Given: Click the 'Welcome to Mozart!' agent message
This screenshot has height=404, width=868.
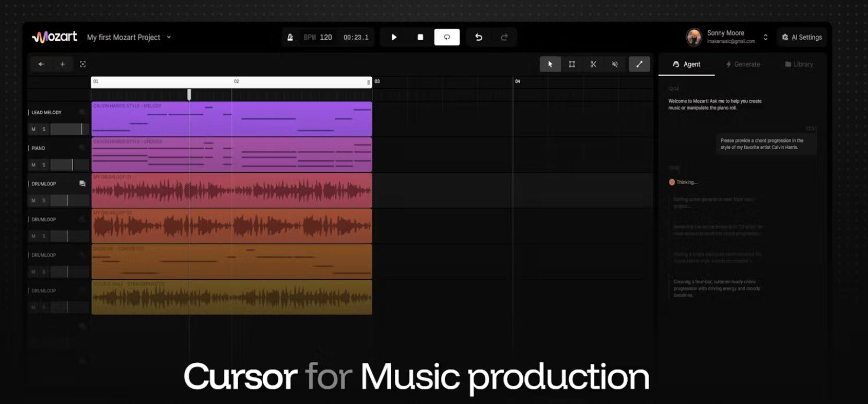Looking at the screenshot, I should pyautogui.click(x=715, y=104).
